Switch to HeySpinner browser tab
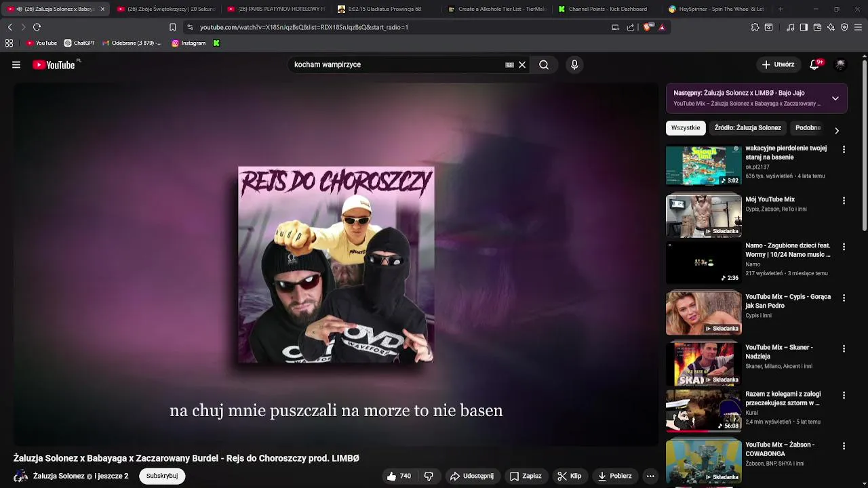 [x=717, y=9]
